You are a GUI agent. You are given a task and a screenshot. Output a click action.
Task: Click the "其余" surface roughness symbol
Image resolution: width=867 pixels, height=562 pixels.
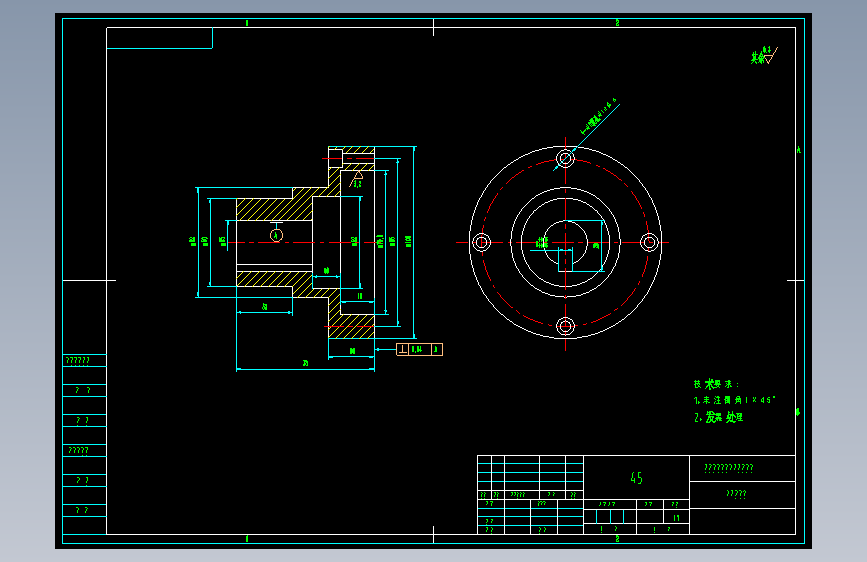tap(764, 55)
